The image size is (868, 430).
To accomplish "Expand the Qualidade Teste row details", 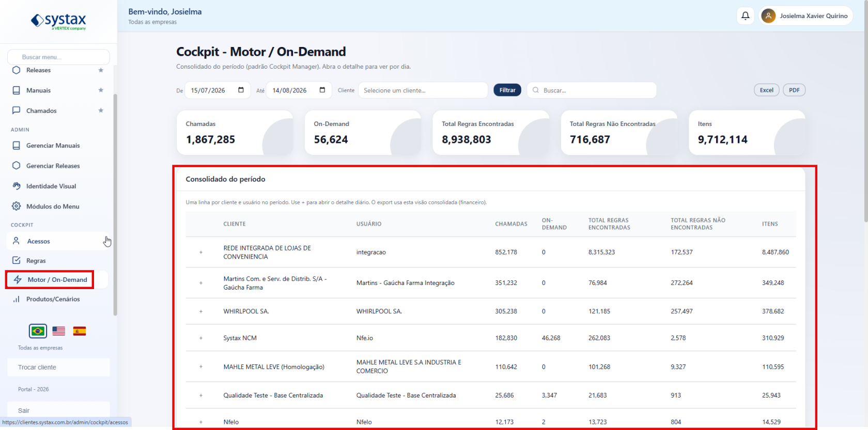I will pyautogui.click(x=201, y=395).
